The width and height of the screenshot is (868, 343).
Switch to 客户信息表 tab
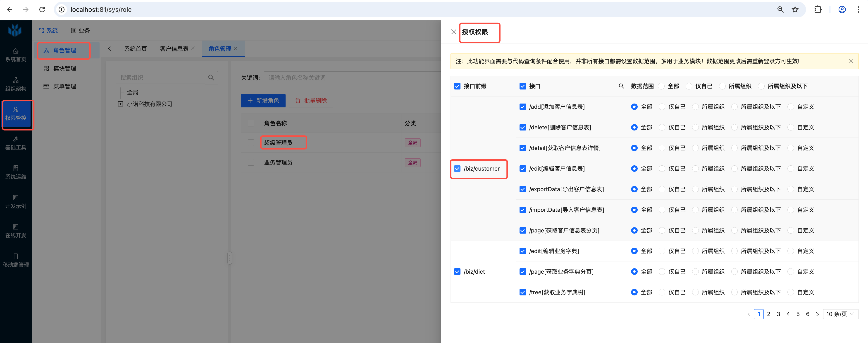tap(174, 48)
